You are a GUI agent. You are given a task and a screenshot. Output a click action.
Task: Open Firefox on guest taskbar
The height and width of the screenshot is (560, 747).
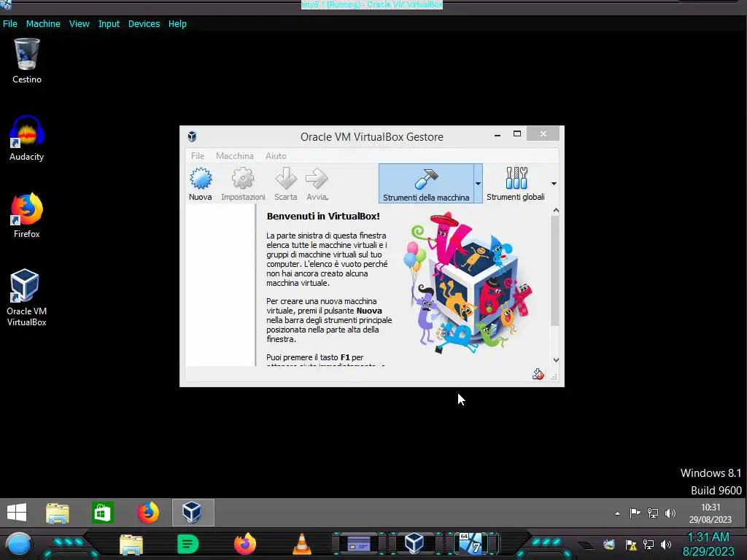click(148, 513)
